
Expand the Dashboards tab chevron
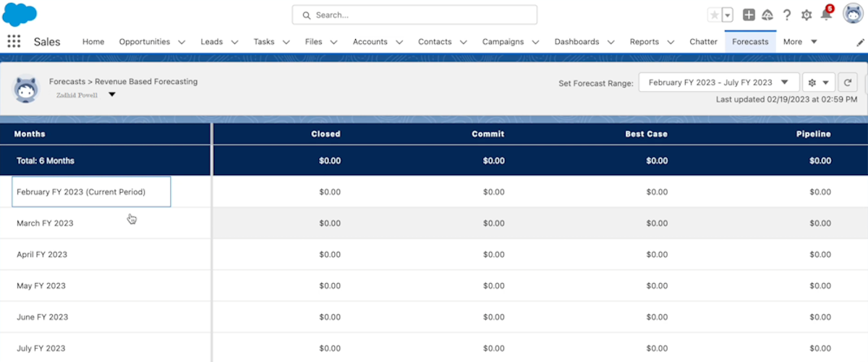(x=611, y=42)
